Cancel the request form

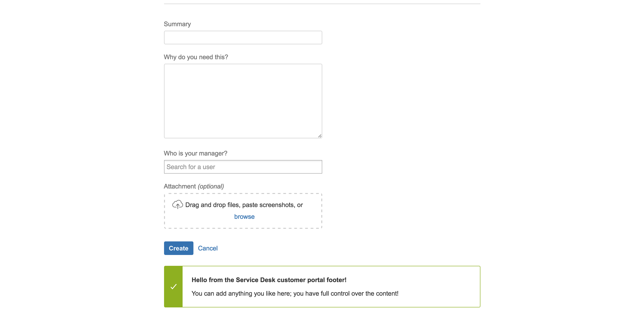208,248
